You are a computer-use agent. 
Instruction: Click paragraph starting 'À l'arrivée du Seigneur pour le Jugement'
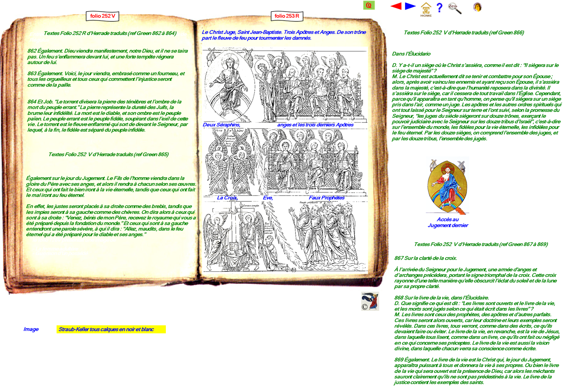(x=475, y=278)
